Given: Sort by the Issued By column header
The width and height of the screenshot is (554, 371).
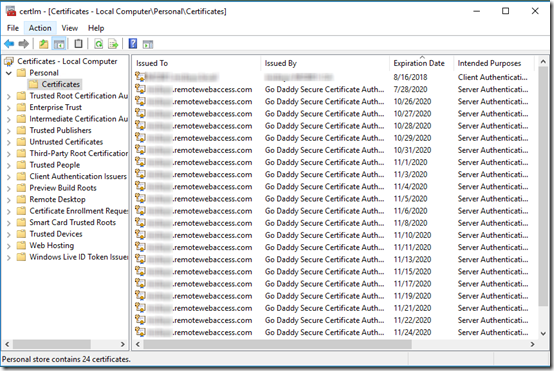Looking at the screenshot, I should pos(325,63).
